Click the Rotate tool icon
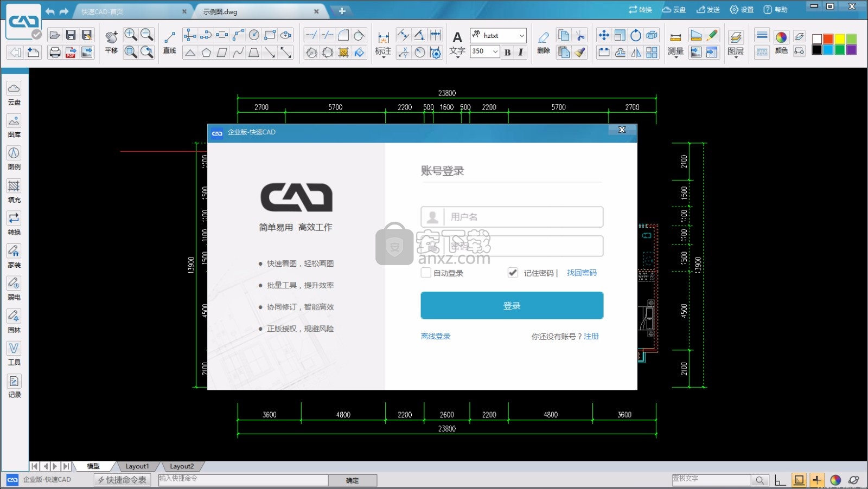The height and width of the screenshot is (489, 868). click(x=636, y=35)
